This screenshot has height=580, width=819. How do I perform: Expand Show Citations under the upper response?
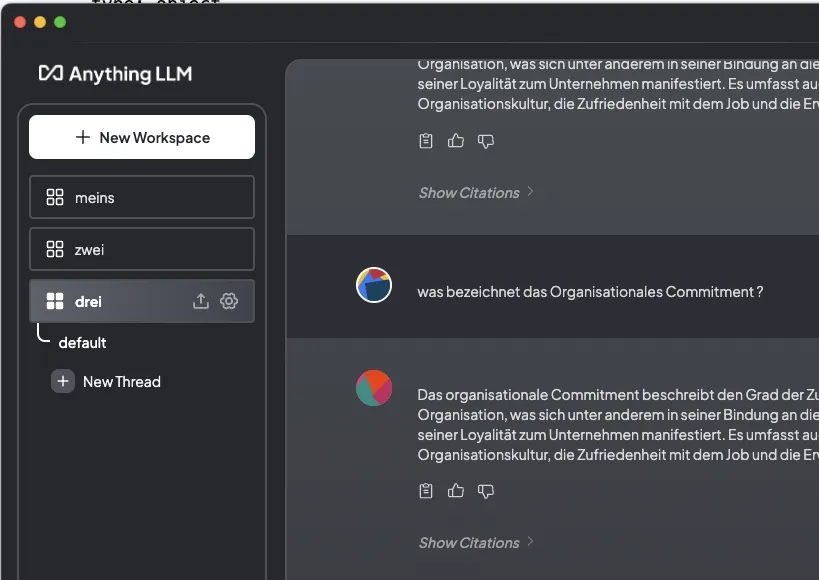[475, 192]
